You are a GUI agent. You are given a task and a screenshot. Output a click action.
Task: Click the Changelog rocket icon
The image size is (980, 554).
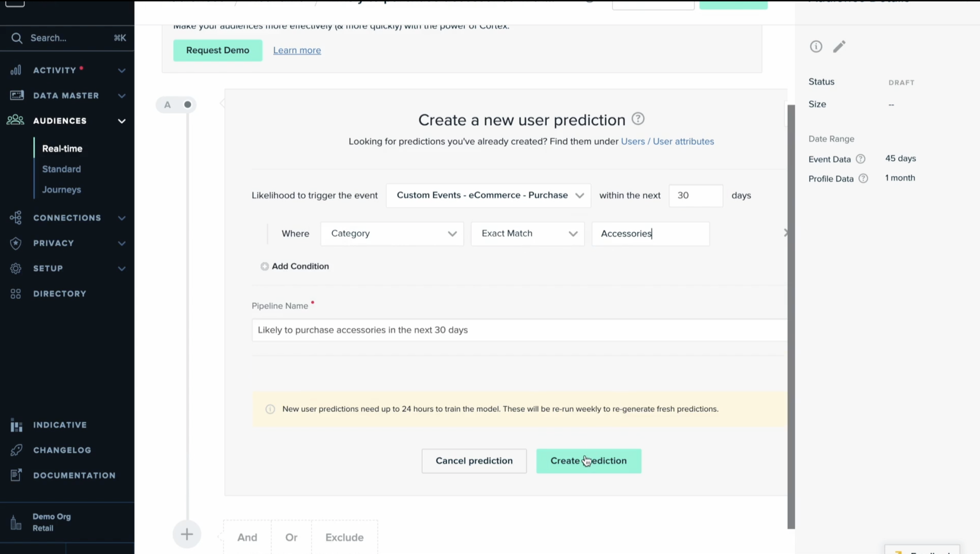pyautogui.click(x=16, y=450)
